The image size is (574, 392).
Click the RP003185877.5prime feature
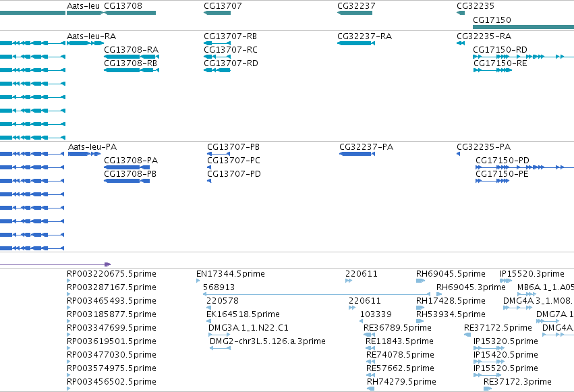point(111,314)
